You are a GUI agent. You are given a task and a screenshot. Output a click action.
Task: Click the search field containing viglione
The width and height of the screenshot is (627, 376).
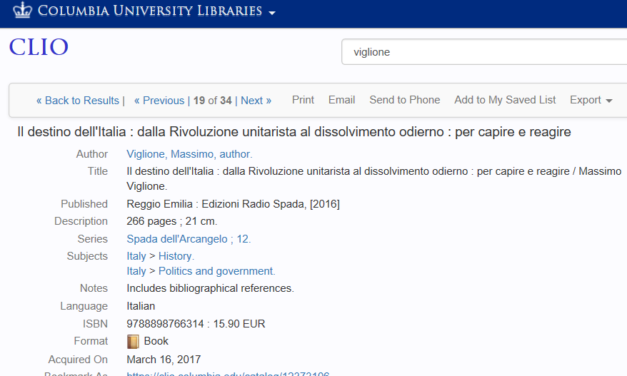pyautogui.click(x=484, y=52)
